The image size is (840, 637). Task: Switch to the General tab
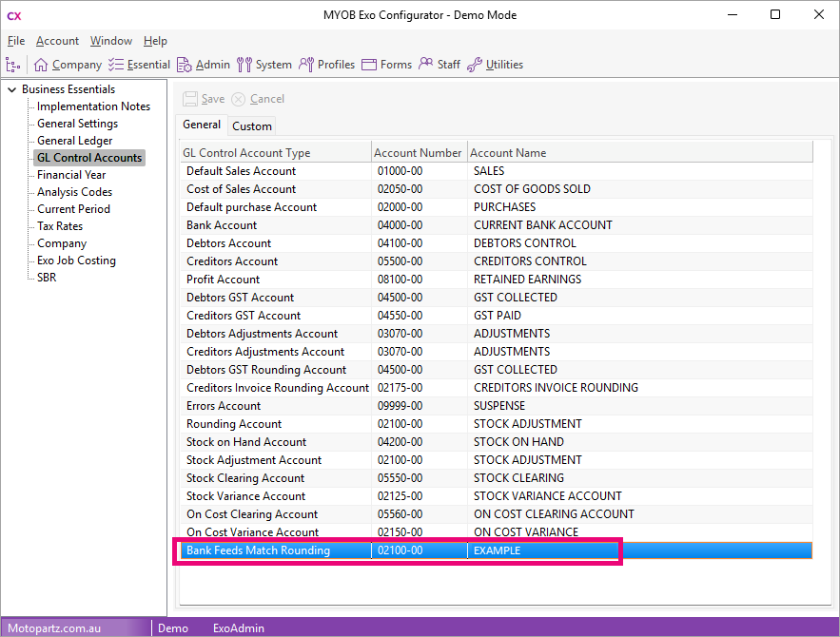(202, 125)
